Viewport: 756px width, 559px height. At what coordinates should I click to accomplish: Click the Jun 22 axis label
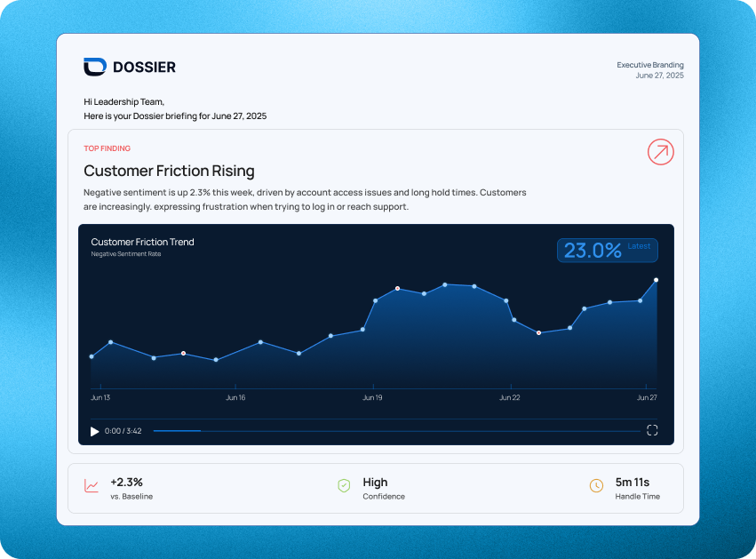coord(510,397)
